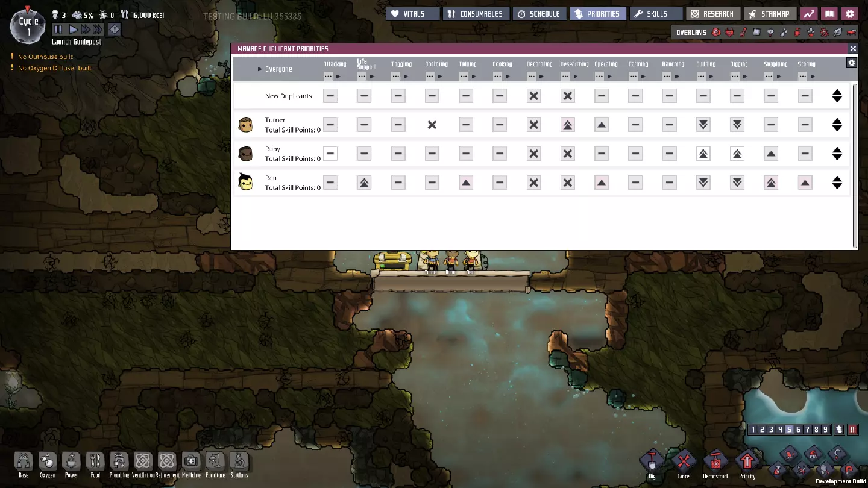Toggle Ren's Storing priority
868x488 pixels.
tap(805, 183)
